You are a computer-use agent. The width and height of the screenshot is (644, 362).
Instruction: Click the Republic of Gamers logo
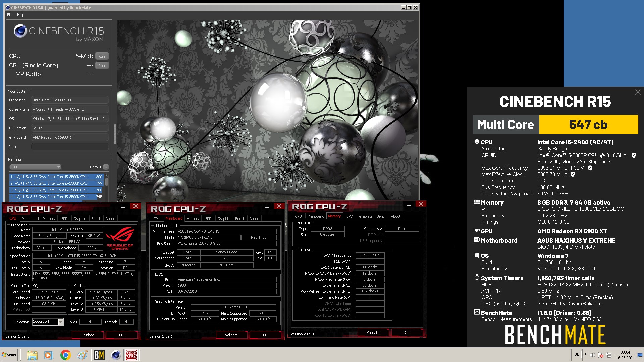tap(120, 238)
